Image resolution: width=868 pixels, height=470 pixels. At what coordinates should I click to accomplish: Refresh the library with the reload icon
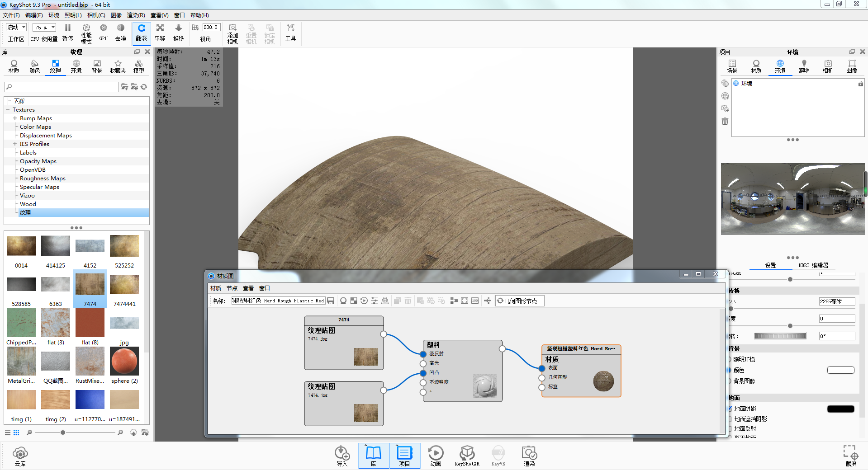144,87
